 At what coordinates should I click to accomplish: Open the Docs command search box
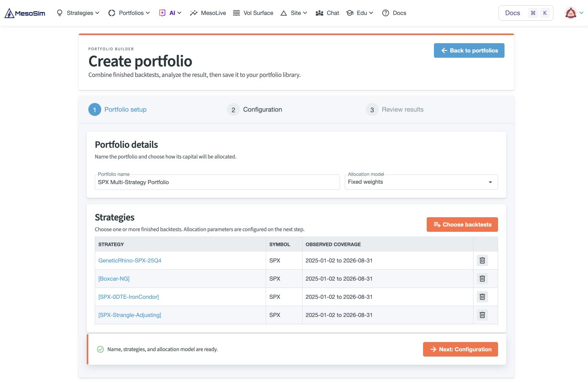tap(526, 13)
